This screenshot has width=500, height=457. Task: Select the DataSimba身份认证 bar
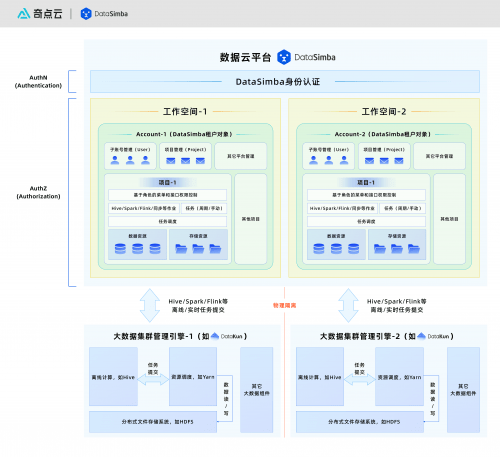coord(285,81)
